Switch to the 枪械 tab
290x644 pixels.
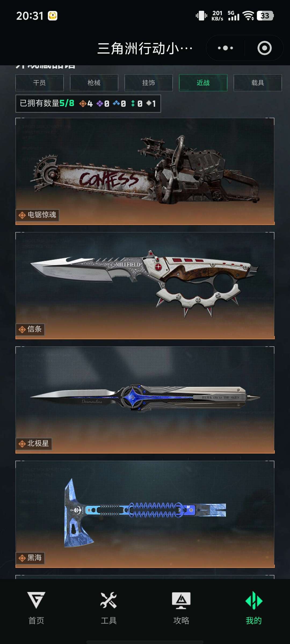94,83
